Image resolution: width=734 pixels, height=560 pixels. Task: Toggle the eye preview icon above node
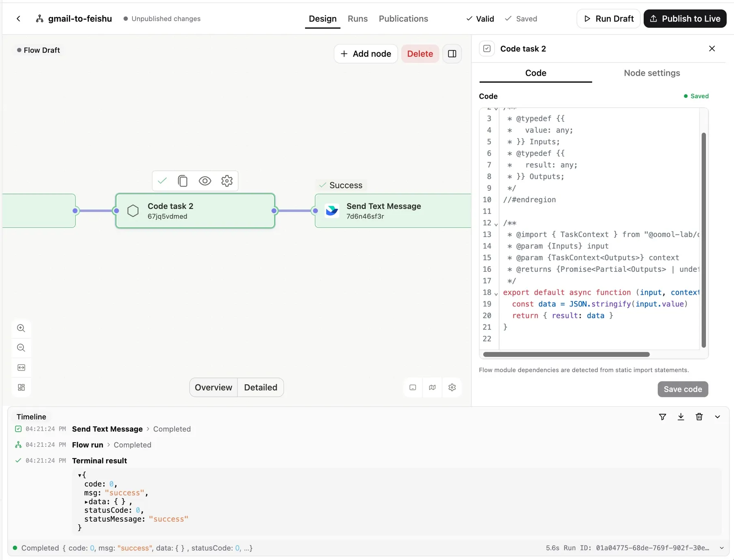click(x=205, y=181)
